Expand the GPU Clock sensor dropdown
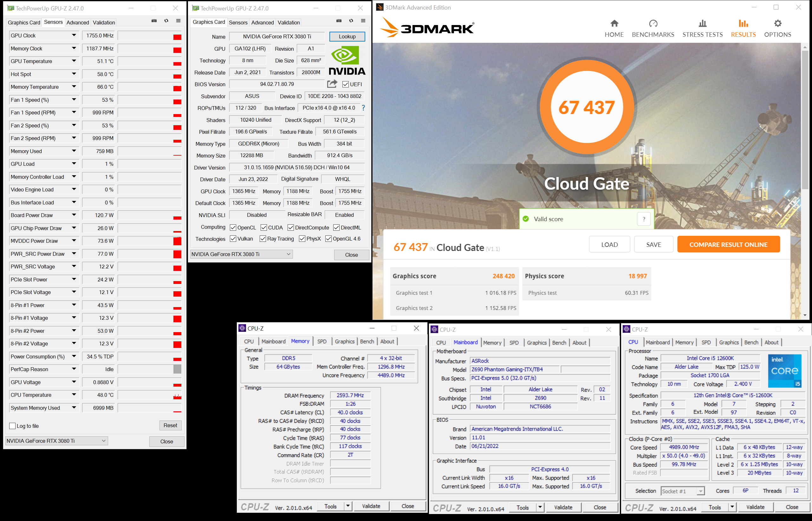The height and width of the screenshot is (521, 812). 74,35
